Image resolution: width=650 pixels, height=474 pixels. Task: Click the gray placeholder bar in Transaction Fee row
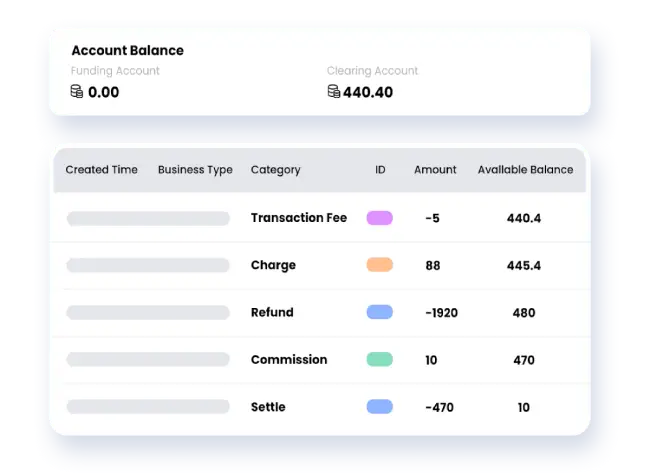[x=148, y=218]
